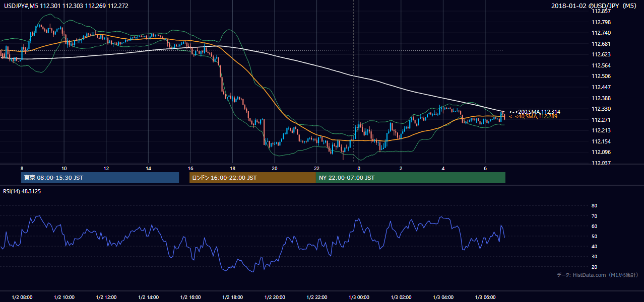Click the 40 SMA 112.289 label
This screenshot has height=302, width=644.
coord(534,116)
